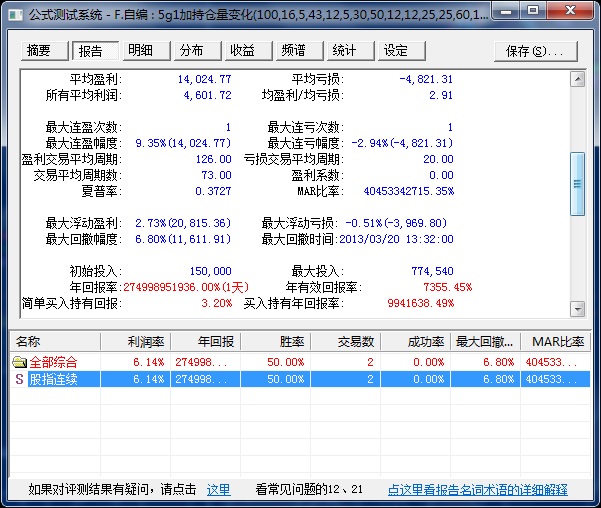
Task: Click the 保存(S)... button
Action: pos(535,51)
